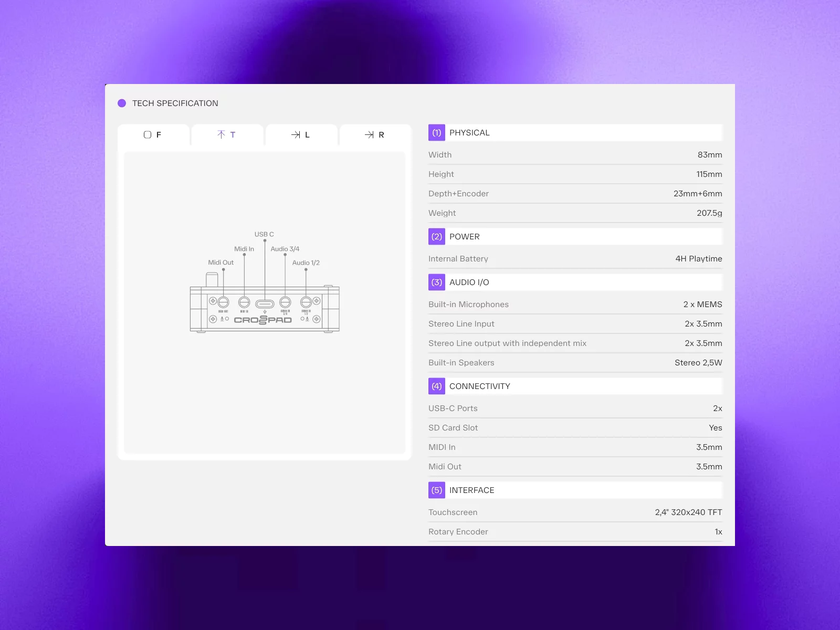840x630 pixels.
Task: Click the INTERFACE section header
Action: pos(575,490)
